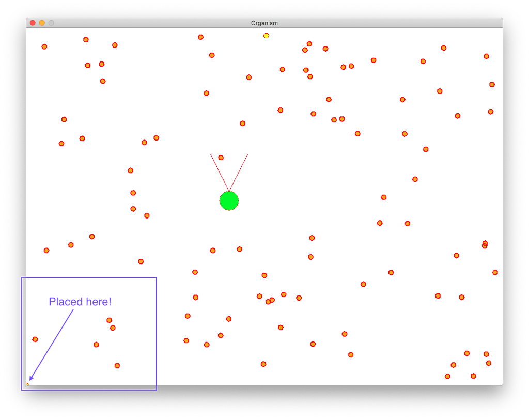The image size is (529, 420).
Task: Minimize the Organism window with the yellow button
Action: pyautogui.click(x=42, y=23)
